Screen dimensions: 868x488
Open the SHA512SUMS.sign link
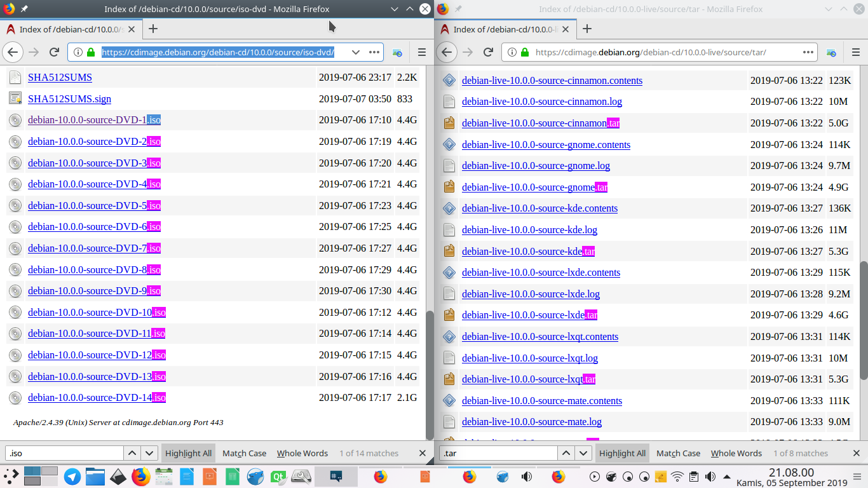coord(69,99)
